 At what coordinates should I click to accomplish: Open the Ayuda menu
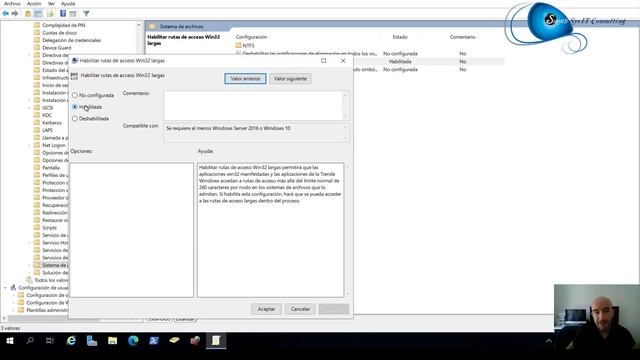68,4
